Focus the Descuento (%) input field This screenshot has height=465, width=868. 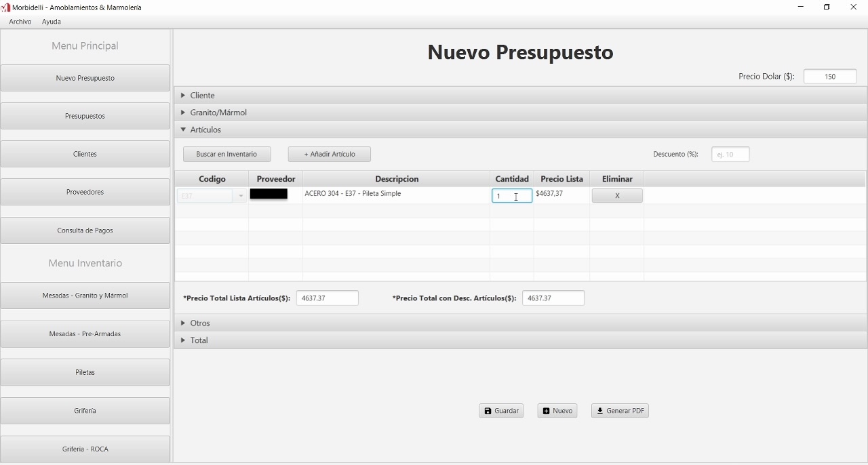[730, 155]
